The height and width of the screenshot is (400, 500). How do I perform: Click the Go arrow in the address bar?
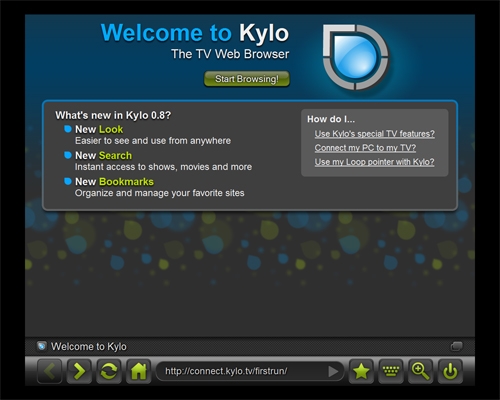click(333, 371)
